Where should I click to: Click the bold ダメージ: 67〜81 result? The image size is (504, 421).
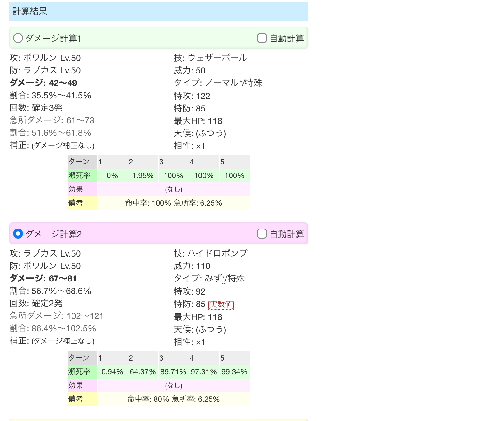coord(43,278)
